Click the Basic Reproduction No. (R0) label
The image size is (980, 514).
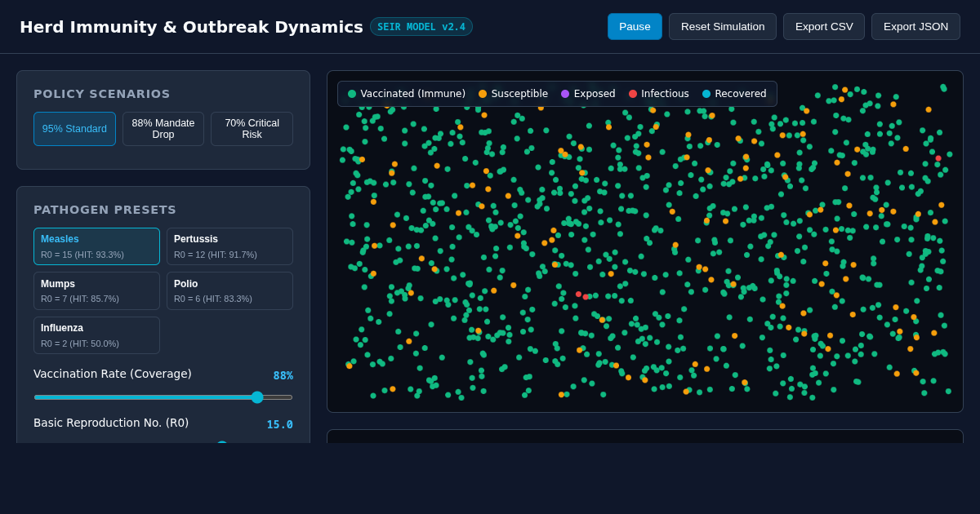click(x=111, y=423)
